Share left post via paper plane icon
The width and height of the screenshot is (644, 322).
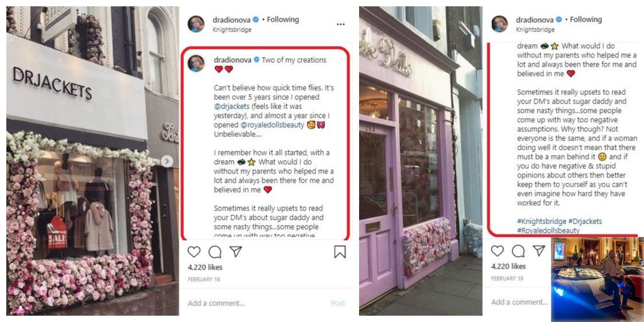pos(236,252)
